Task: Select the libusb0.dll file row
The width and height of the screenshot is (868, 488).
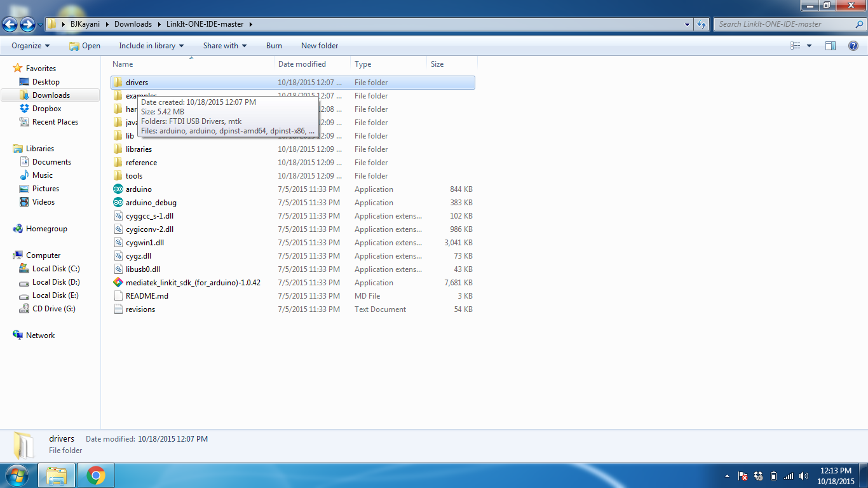Action: click(x=292, y=269)
